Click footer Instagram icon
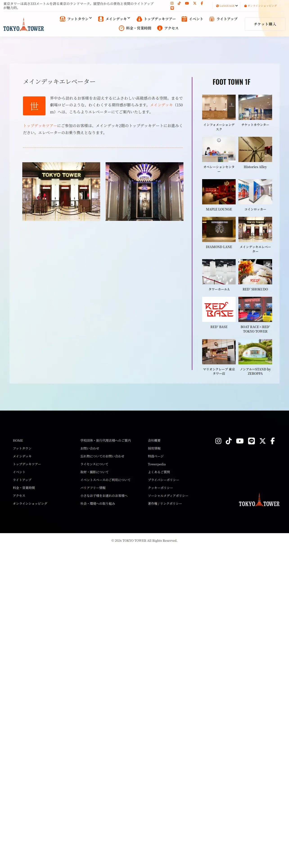 click(218, 441)
